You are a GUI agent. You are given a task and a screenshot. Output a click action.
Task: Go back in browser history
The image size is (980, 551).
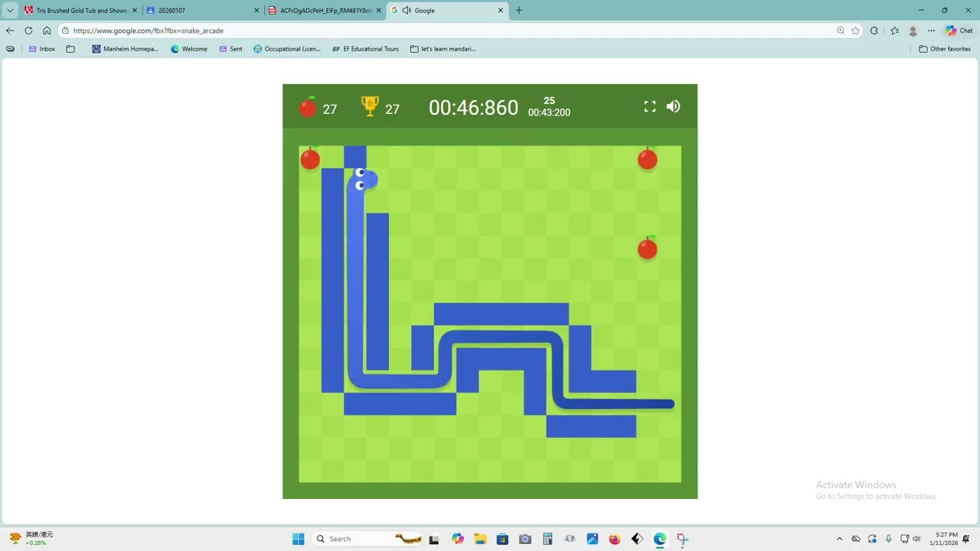tap(10, 31)
